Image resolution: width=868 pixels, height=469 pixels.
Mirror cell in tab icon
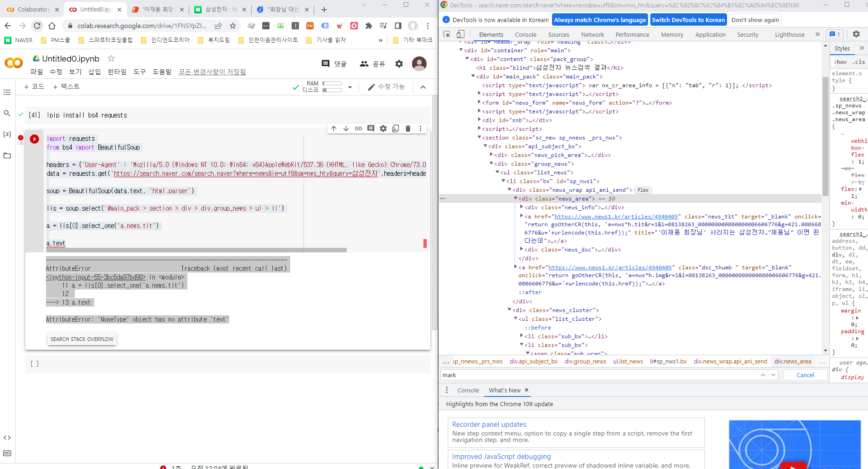(x=396, y=128)
